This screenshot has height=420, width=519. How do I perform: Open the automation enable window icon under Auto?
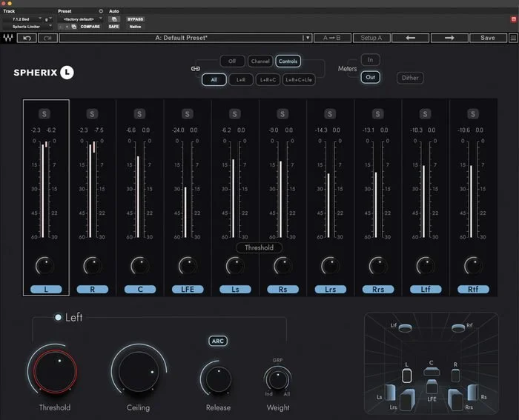tap(114, 19)
